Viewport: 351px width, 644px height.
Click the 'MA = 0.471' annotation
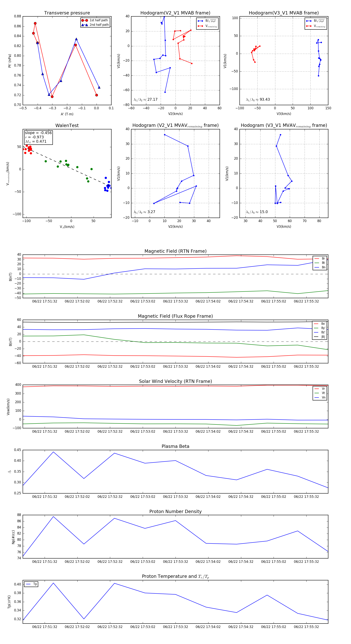[x=36, y=141]
